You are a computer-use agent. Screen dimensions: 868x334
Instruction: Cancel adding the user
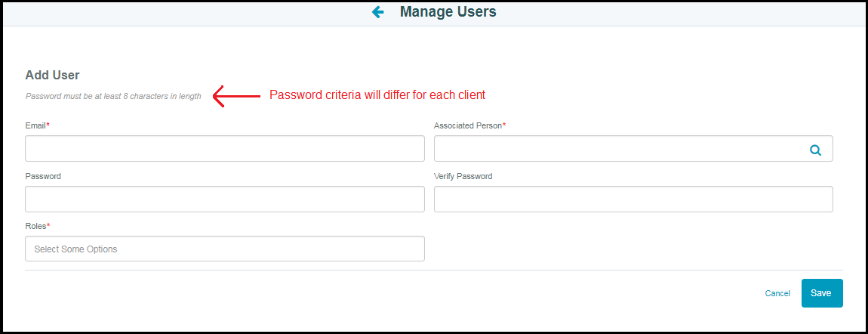777,293
